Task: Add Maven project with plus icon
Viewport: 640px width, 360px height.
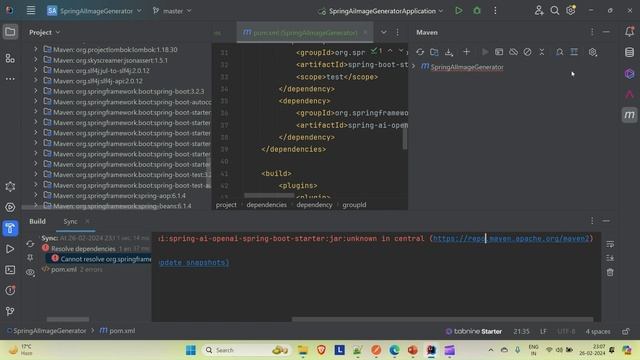Action: click(x=466, y=52)
